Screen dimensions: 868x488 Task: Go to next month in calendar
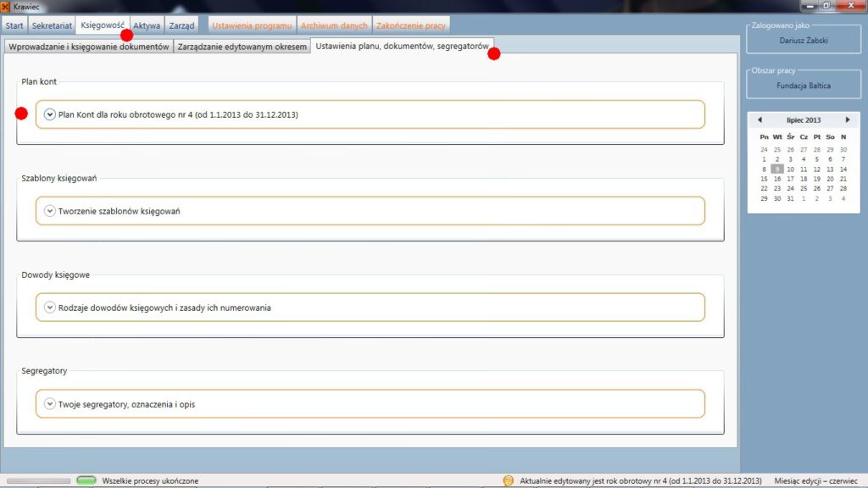click(x=848, y=120)
